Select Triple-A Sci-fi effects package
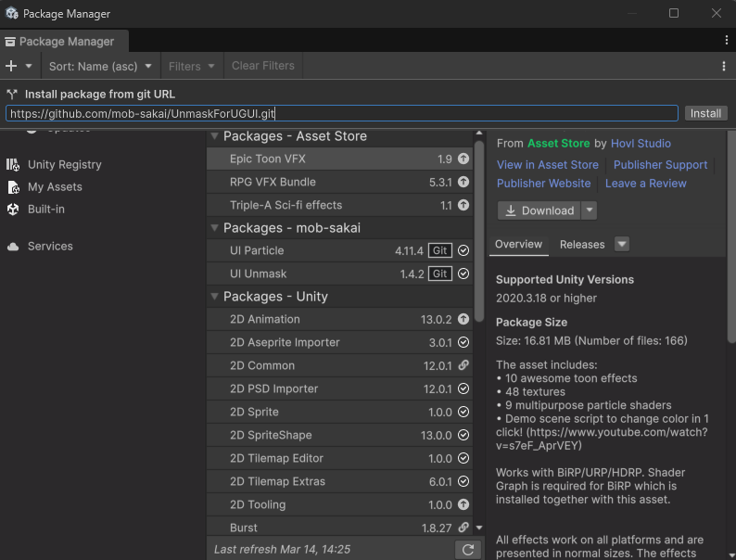Viewport: 736px width, 560px height. tap(339, 205)
